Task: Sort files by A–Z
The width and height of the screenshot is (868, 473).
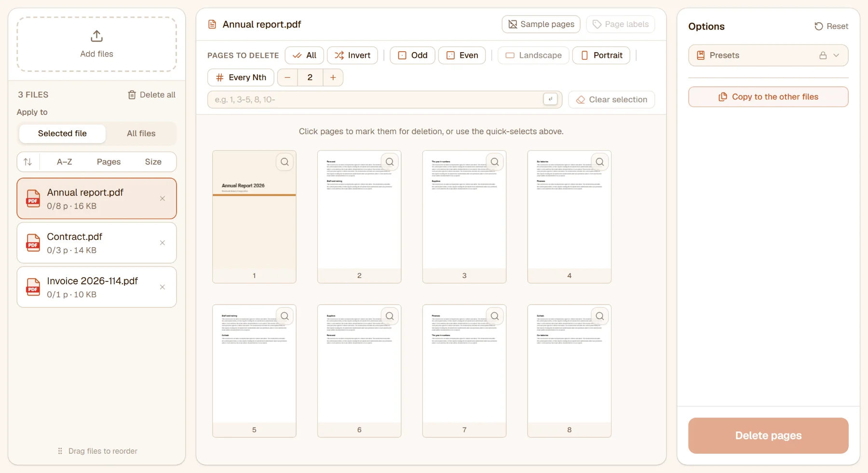Action: 65,162
